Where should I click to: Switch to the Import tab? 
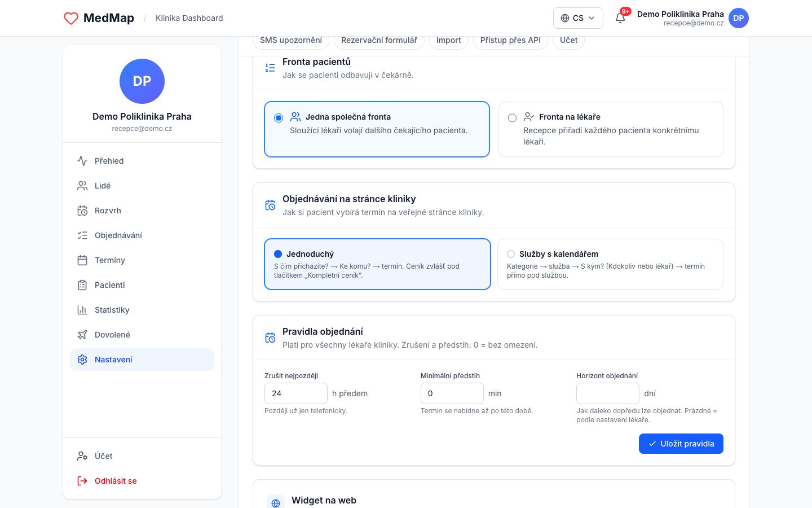click(x=449, y=40)
